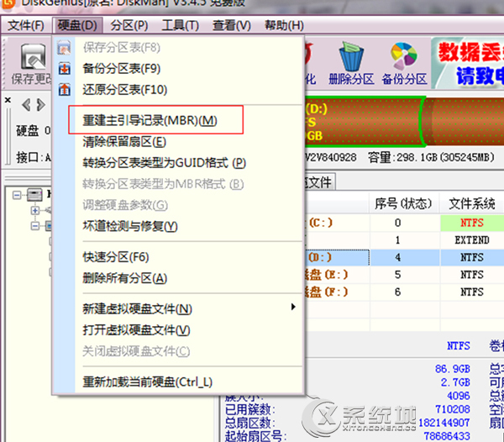Collapse the top hard disk tree node
Screen dimensions: 504x442
coord(17,195)
